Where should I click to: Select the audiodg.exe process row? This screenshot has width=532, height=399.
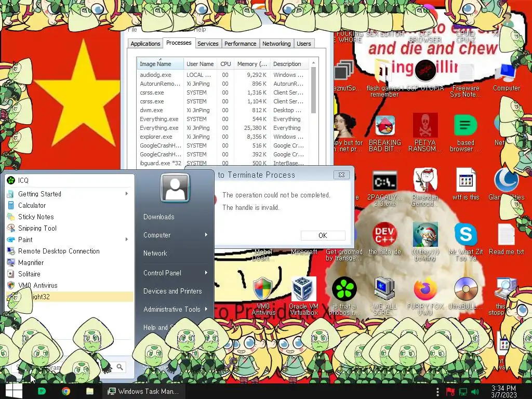tap(223, 75)
